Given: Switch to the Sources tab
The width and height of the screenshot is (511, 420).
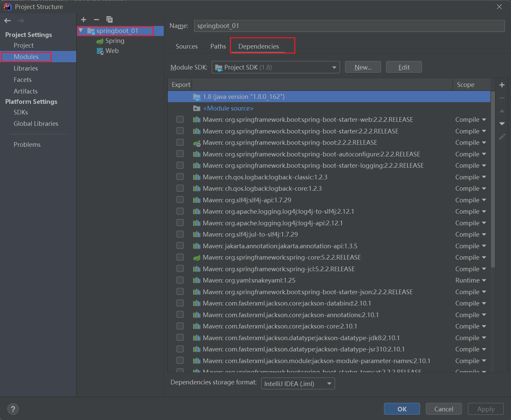Looking at the screenshot, I should coord(187,47).
